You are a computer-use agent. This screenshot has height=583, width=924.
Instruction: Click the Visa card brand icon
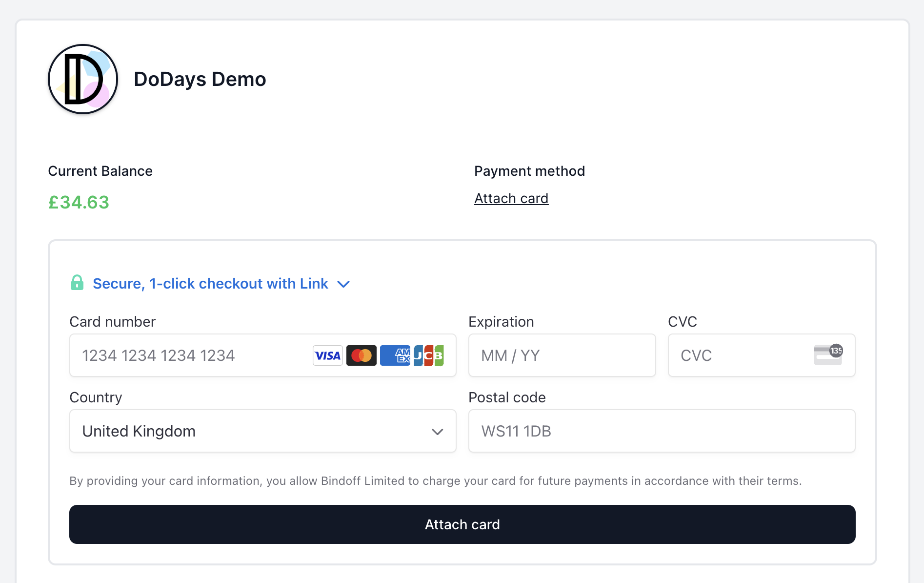[x=327, y=355]
